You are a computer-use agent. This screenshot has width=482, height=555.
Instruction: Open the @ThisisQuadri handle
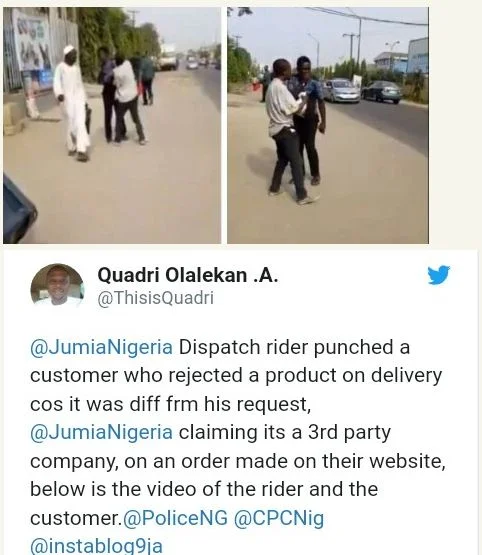pos(155,298)
